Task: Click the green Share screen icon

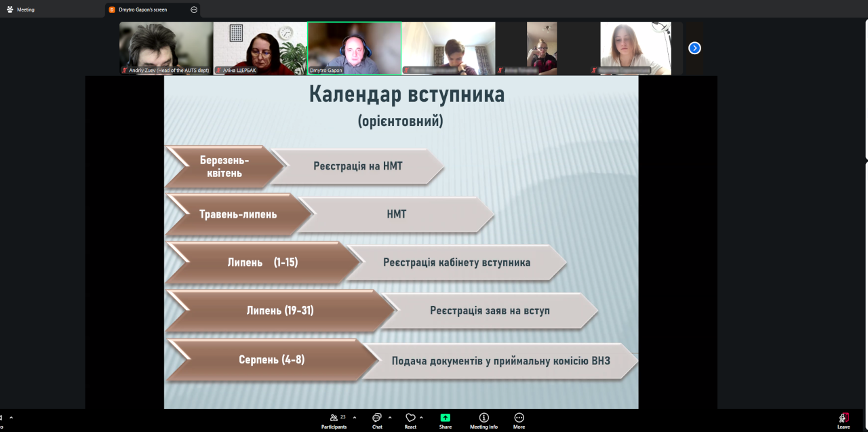Action: point(446,418)
